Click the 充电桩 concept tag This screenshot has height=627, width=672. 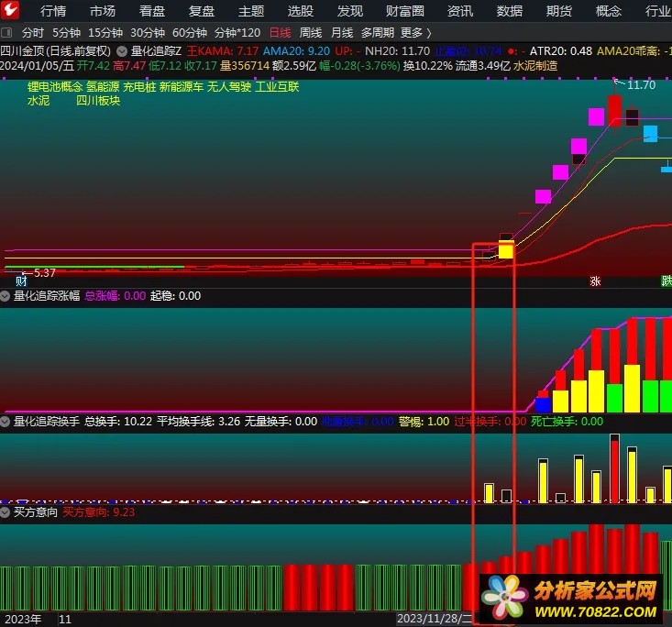(139, 86)
